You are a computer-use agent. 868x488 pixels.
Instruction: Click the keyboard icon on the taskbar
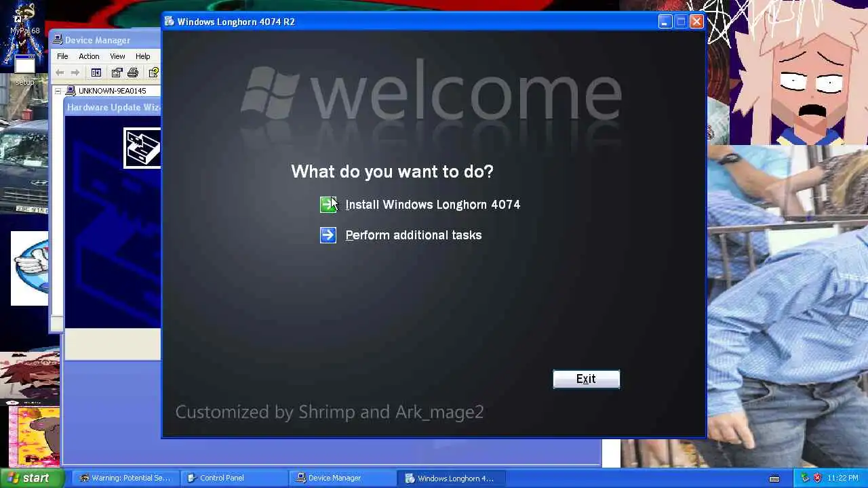(774, 479)
